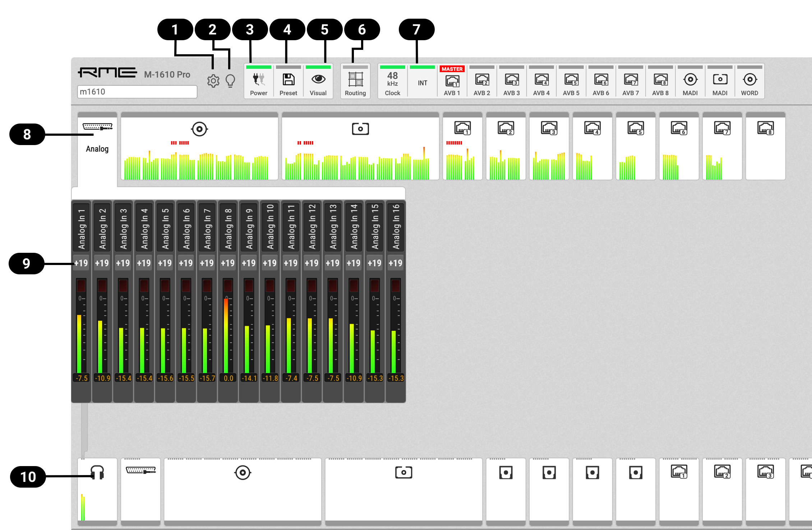Click the Analog In 16 channel name
The height and width of the screenshot is (530, 812).
pos(396,227)
